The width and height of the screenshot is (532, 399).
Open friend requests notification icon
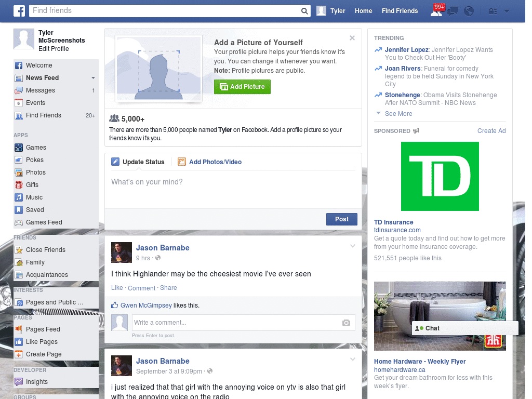[436, 10]
